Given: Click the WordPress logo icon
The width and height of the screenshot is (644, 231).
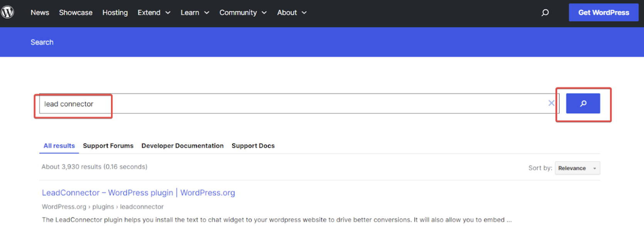Looking at the screenshot, I should click(x=7, y=12).
